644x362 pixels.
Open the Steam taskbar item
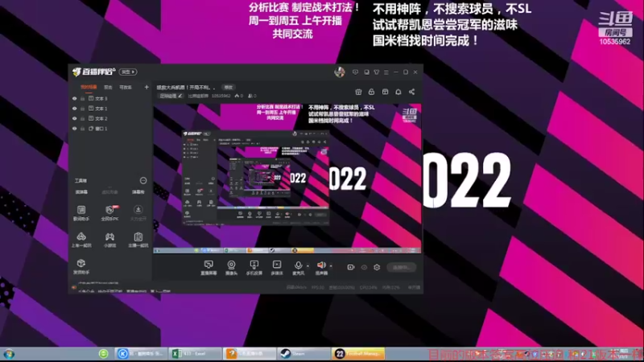[x=303, y=353]
